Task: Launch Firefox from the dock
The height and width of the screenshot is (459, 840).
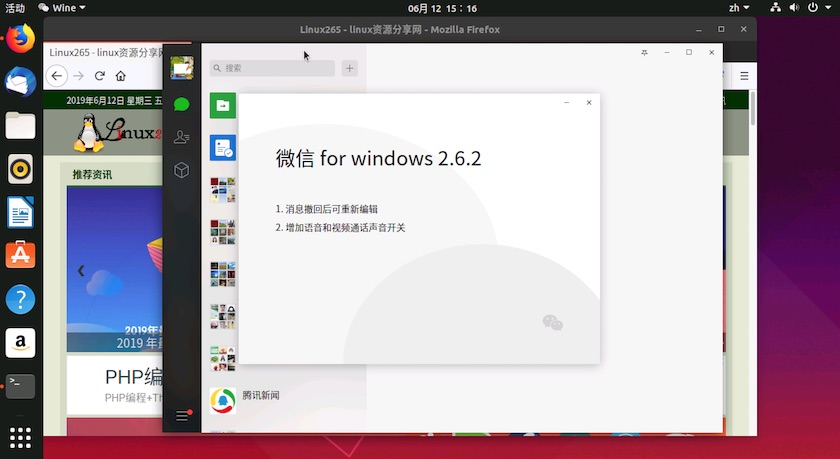Action: click(x=20, y=39)
